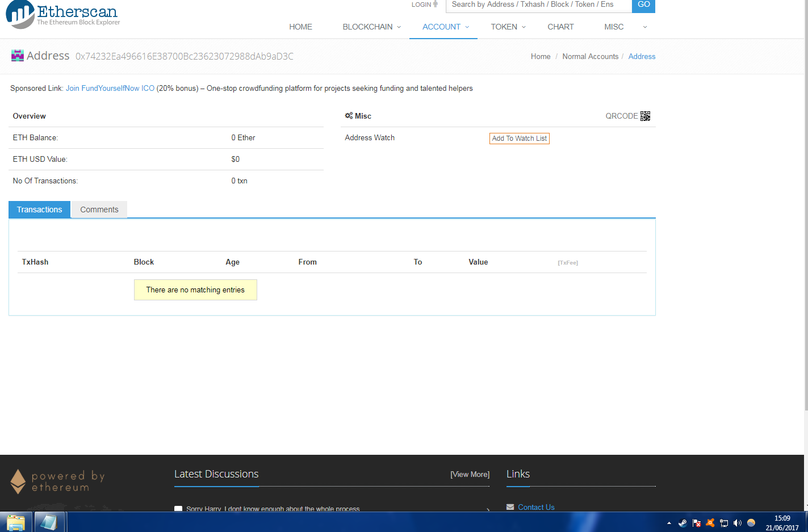Open the 0 txn link
The width and height of the screenshot is (808, 532).
point(239,181)
